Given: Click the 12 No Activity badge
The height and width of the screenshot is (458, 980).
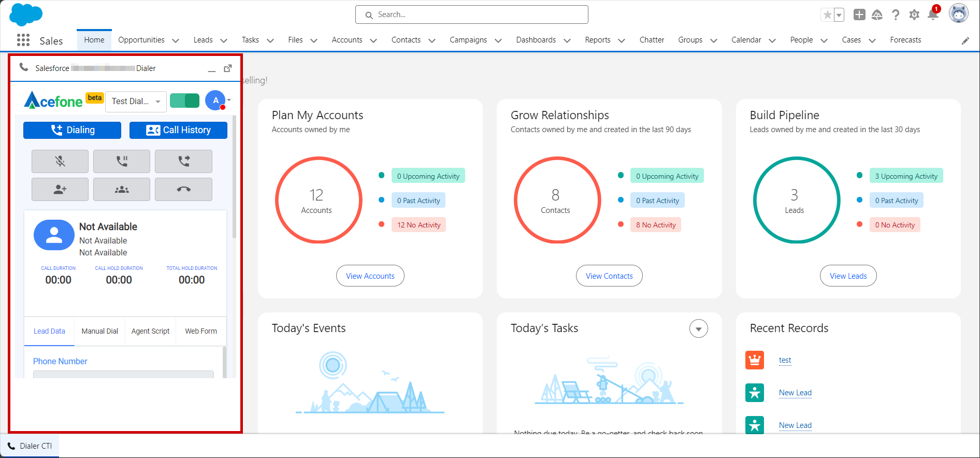Looking at the screenshot, I should (419, 225).
